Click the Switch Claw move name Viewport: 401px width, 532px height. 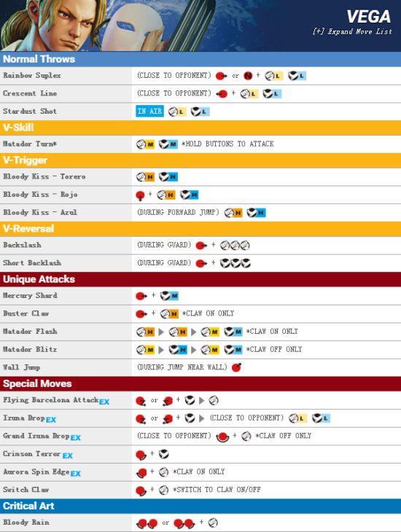point(26,490)
